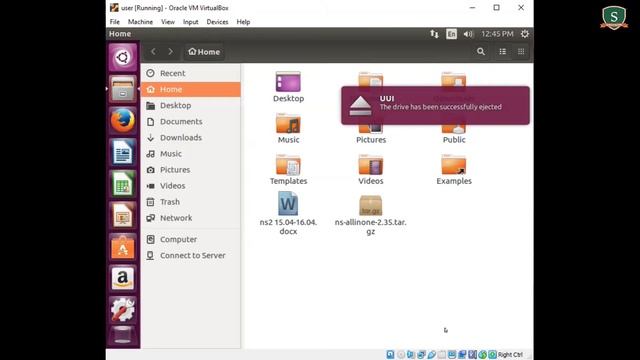640x360 pixels.
Task: Select Network in the sidebar
Action: click(x=191, y=218)
